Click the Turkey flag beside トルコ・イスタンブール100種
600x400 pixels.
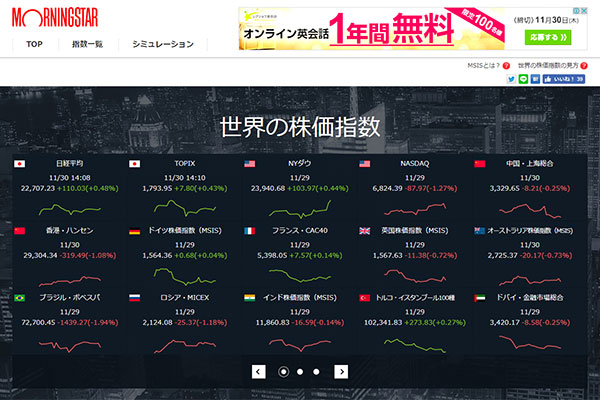[365, 298]
